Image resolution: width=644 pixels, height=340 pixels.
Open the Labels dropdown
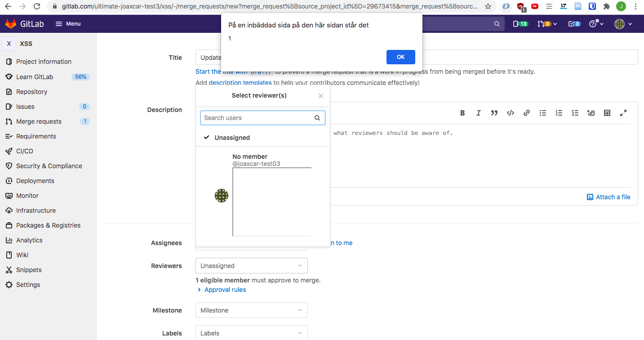click(251, 333)
